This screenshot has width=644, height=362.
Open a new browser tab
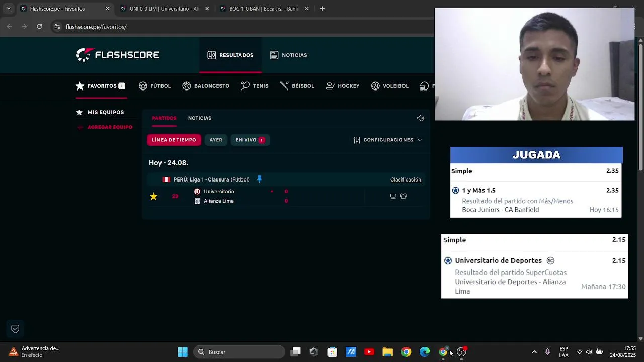[323, 9]
